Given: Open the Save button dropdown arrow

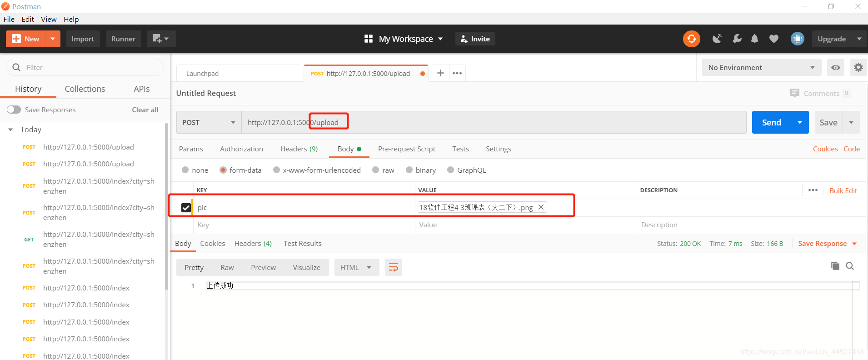Looking at the screenshot, I should (x=851, y=122).
